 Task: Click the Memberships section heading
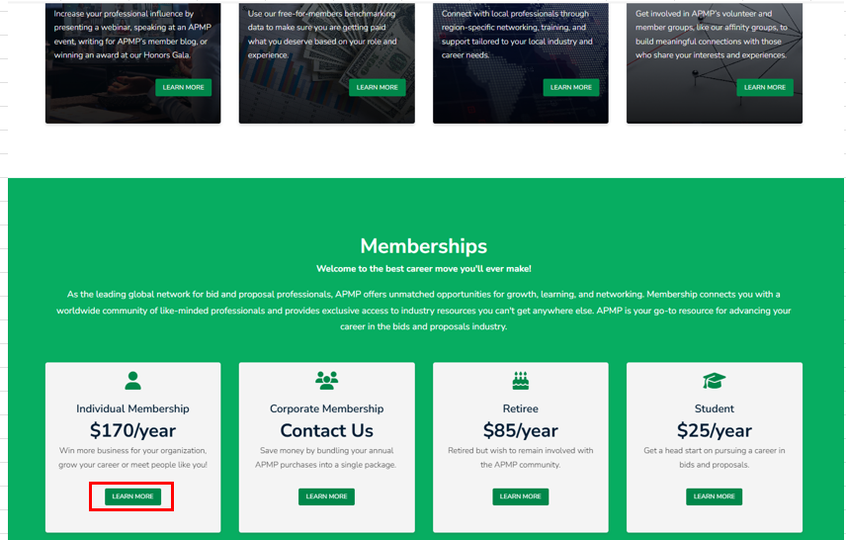tap(423, 246)
